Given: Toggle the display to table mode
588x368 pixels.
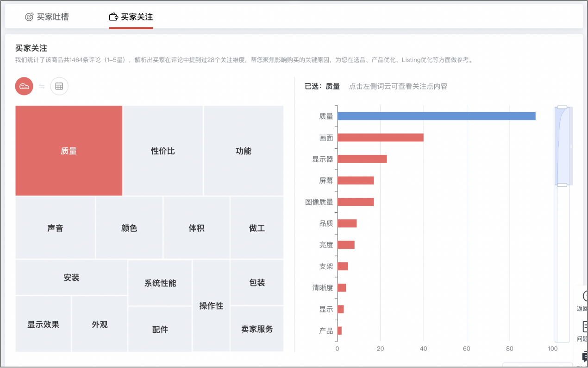Looking at the screenshot, I should tap(59, 86).
